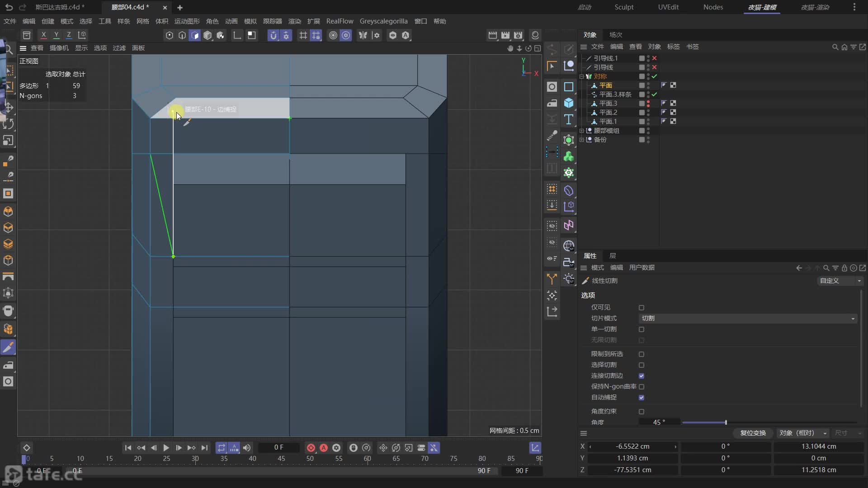
Task: Switch to 斯巴达吉姆.c4d document tab
Action: pyautogui.click(x=60, y=7)
